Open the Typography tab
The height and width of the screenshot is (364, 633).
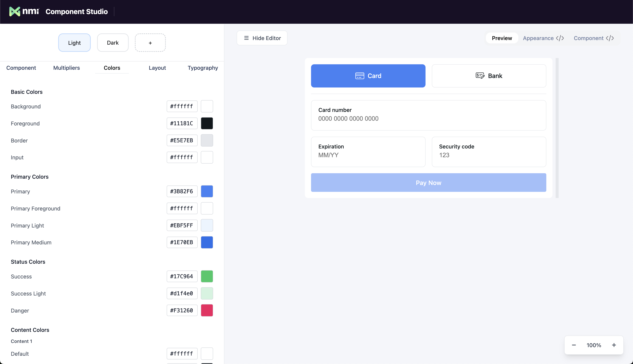point(203,68)
